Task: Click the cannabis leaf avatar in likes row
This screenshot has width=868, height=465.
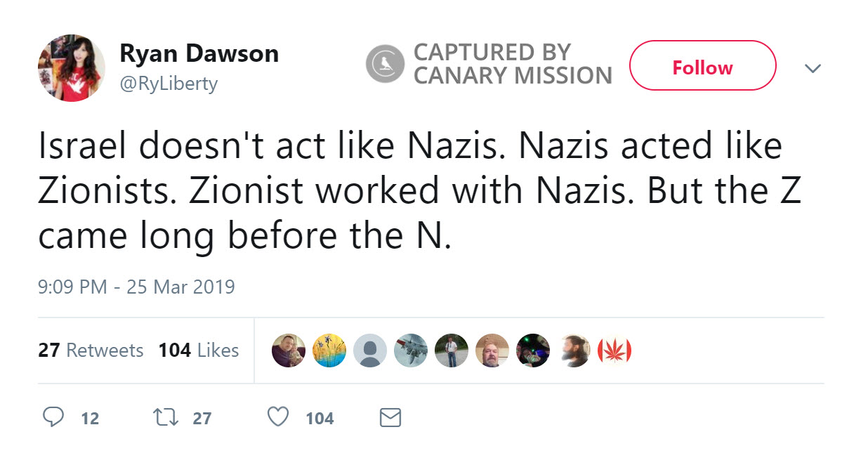Action: pyautogui.click(x=614, y=350)
